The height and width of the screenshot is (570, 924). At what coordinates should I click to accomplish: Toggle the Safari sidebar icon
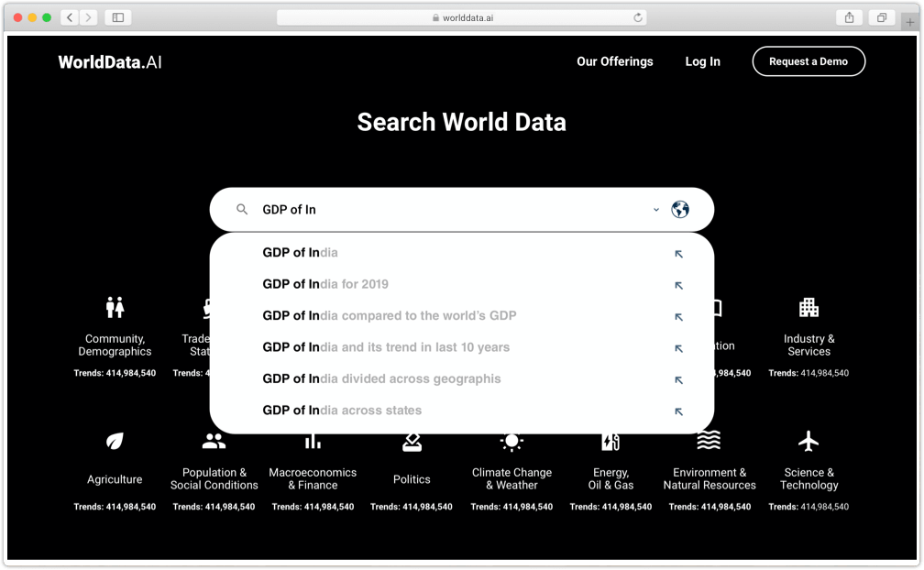point(118,16)
